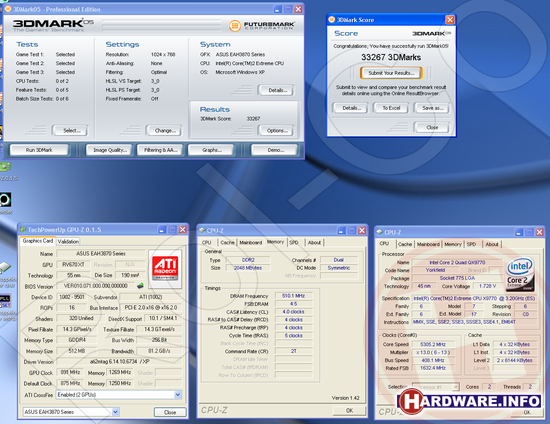Click Demo button in 3DMark05
Image resolution: width=550 pixels, height=424 pixels.
[x=275, y=150]
